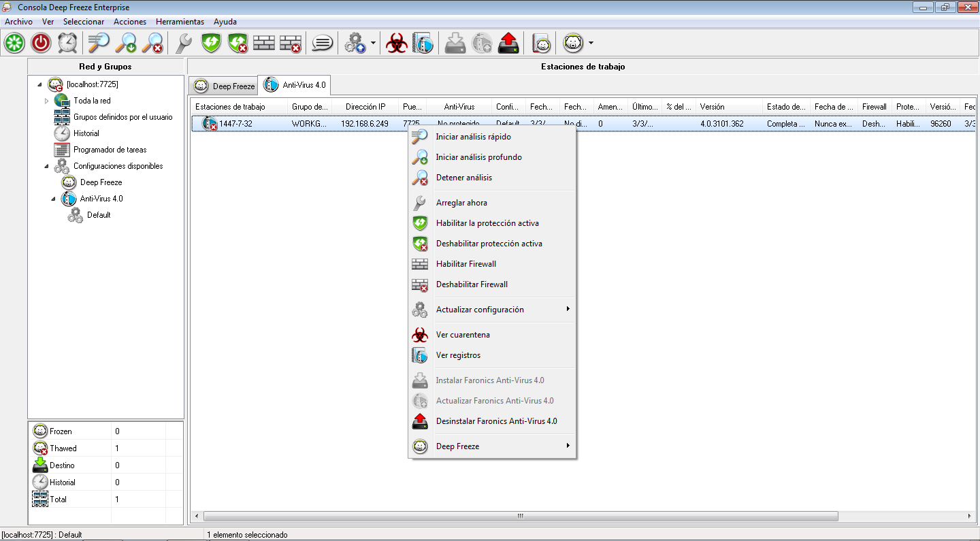This screenshot has height=541, width=980.
Task: Enable active protection via toolbar shield
Action: [x=212, y=44]
